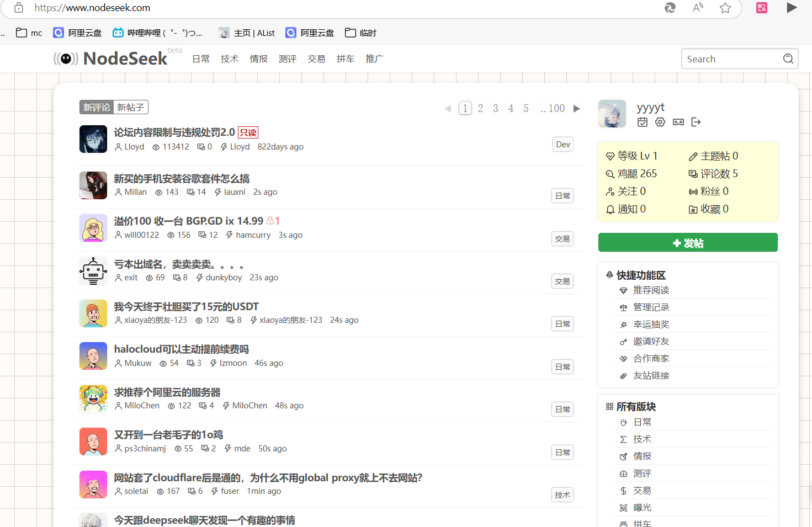Viewport: 812px width, 527px height.
Task: Click the Dev tag on the rules post
Action: pos(563,144)
